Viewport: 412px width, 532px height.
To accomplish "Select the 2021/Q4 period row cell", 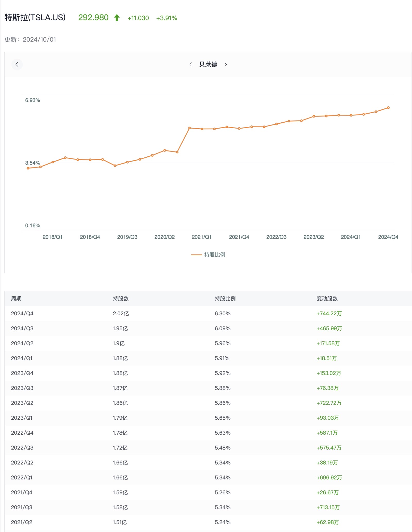I will point(22,493).
